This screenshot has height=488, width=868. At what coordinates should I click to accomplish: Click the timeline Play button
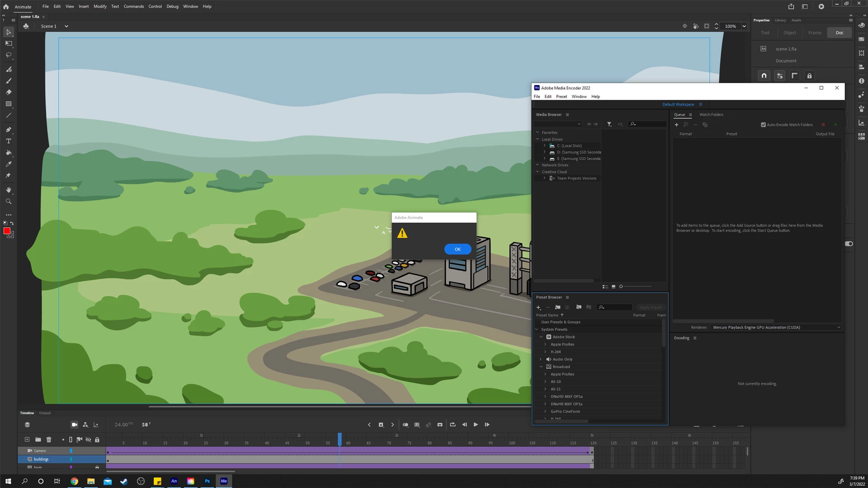pos(476,425)
